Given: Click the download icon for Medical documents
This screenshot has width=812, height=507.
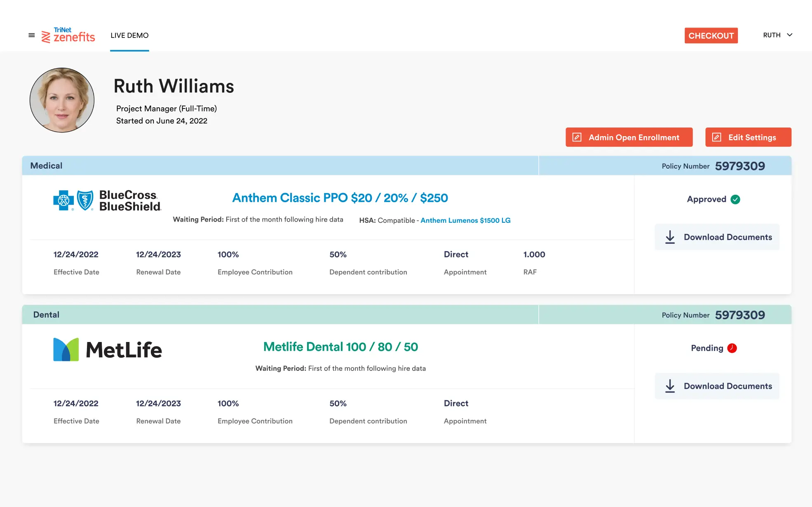Looking at the screenshot, I should pos(670,237).
